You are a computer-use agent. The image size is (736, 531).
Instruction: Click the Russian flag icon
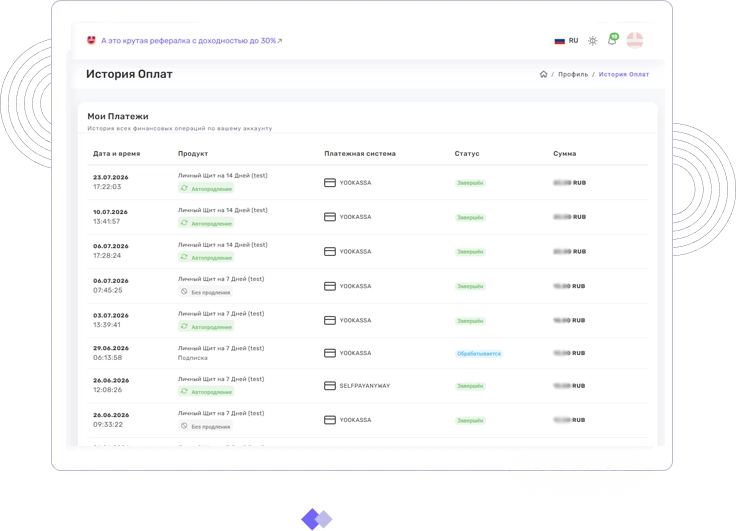coord(560,41)
